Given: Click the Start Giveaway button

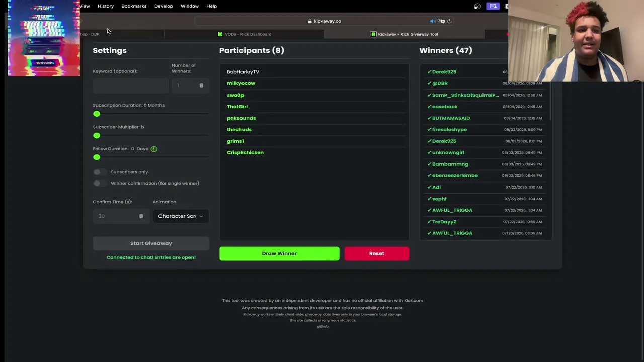Looking at the screenshot, I should click(x=151, y=243).
